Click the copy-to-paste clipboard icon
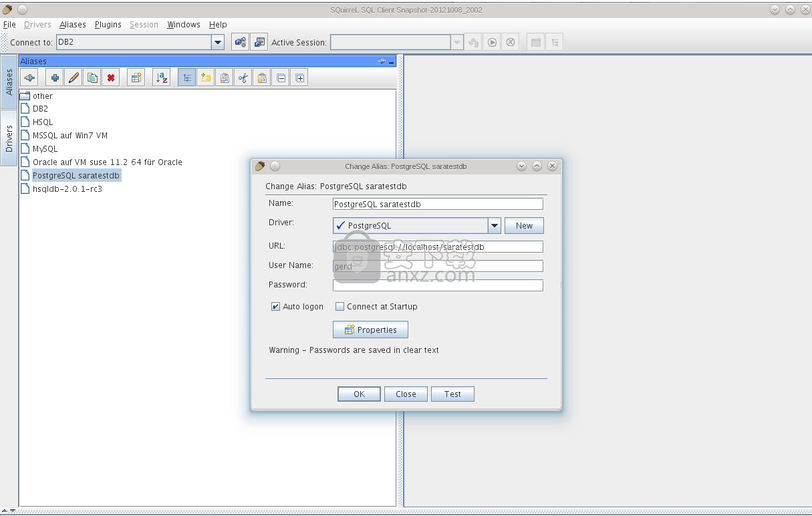This screenshot has height=516, width=812. point(225,78)
